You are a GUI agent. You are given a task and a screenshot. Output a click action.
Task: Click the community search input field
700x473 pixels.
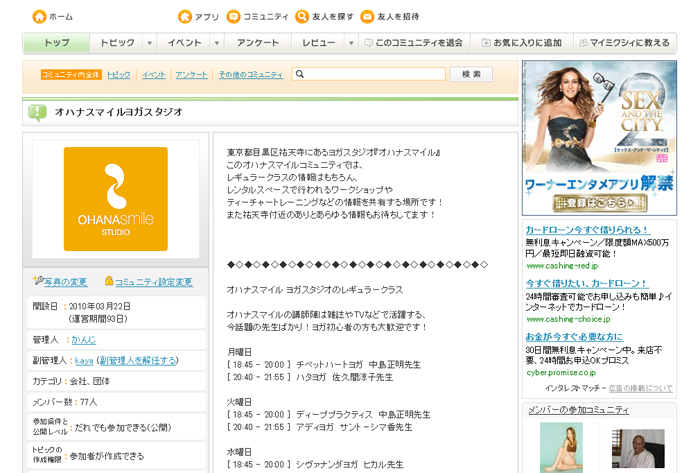(369, 74)
